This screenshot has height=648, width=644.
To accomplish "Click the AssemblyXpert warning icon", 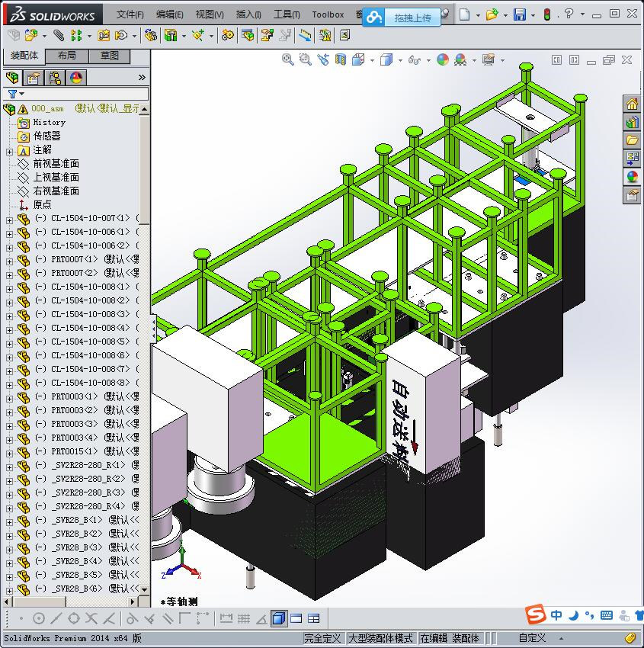I will pos(325,36).
